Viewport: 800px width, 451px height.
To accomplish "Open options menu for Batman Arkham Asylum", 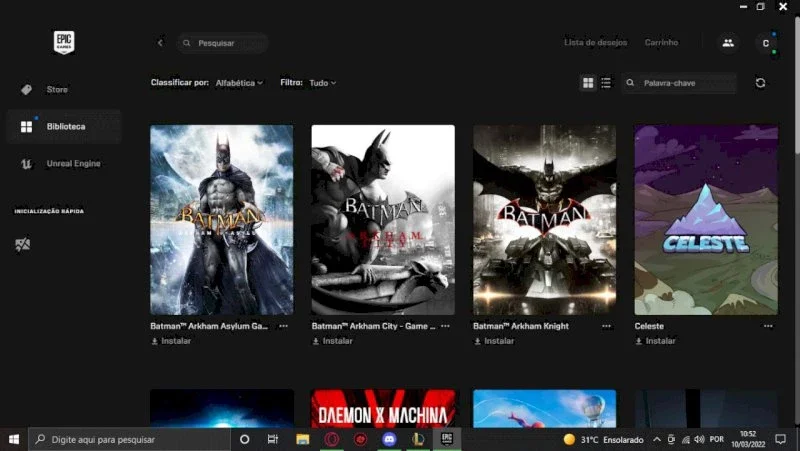I will (284, 326).
